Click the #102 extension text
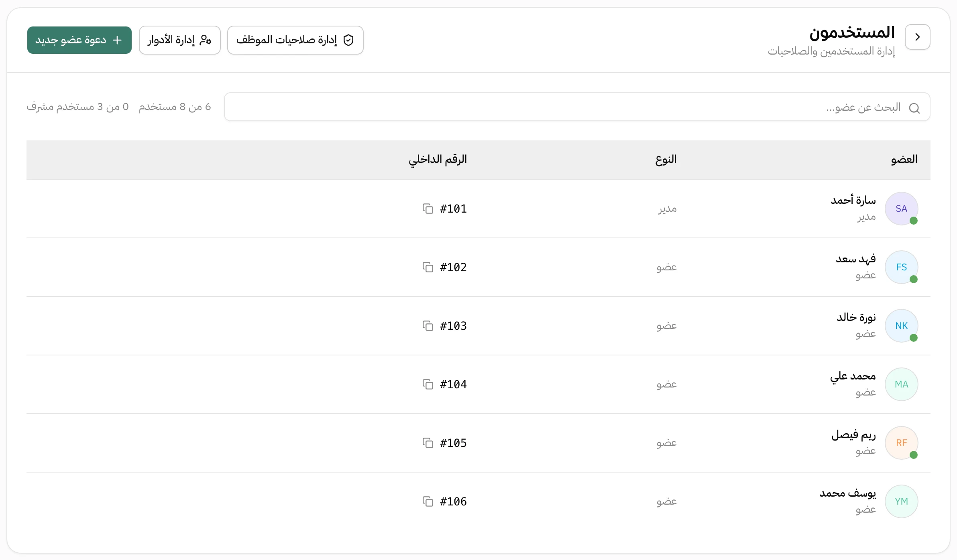This screenshot has width=957, height=560. point(453,267)
